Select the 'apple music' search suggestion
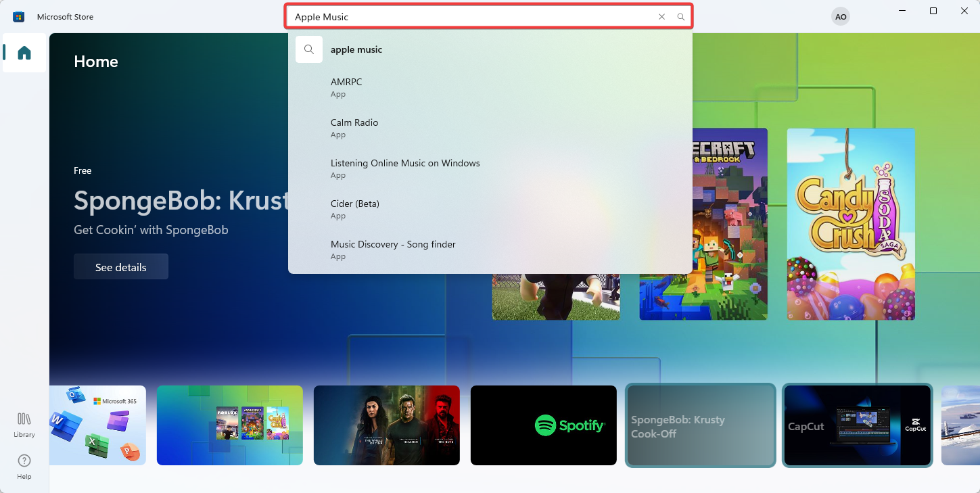Viewport: 980px width, 493px height. pos(490,49)
